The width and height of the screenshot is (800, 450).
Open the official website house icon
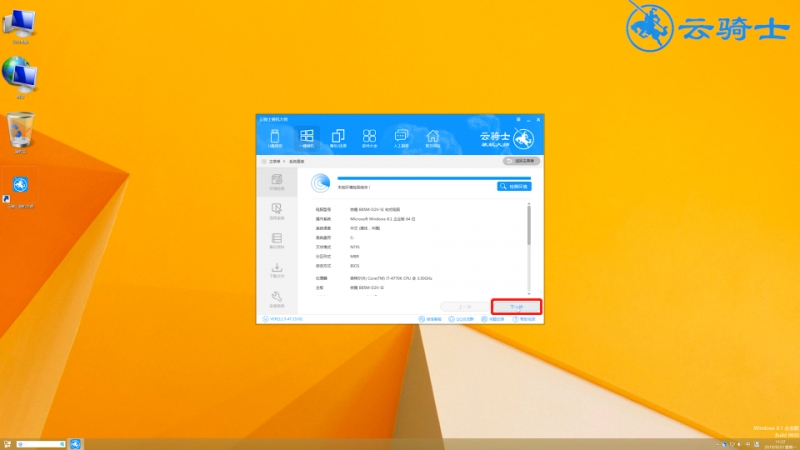[433, 138]
